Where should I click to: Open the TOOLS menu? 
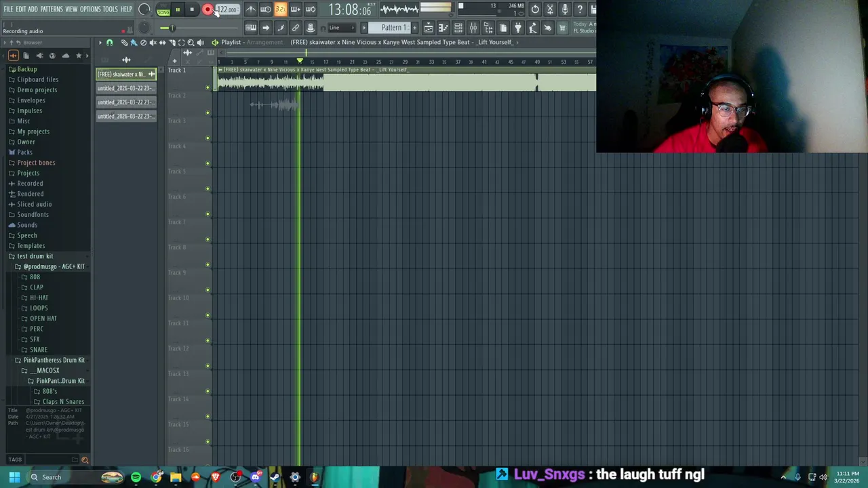pos(111,9)
